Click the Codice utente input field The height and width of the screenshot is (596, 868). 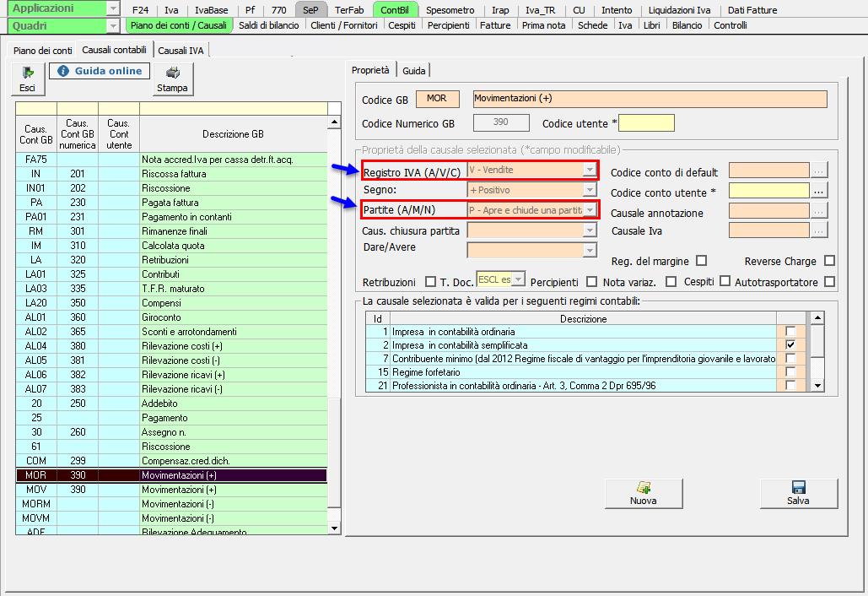646,123
